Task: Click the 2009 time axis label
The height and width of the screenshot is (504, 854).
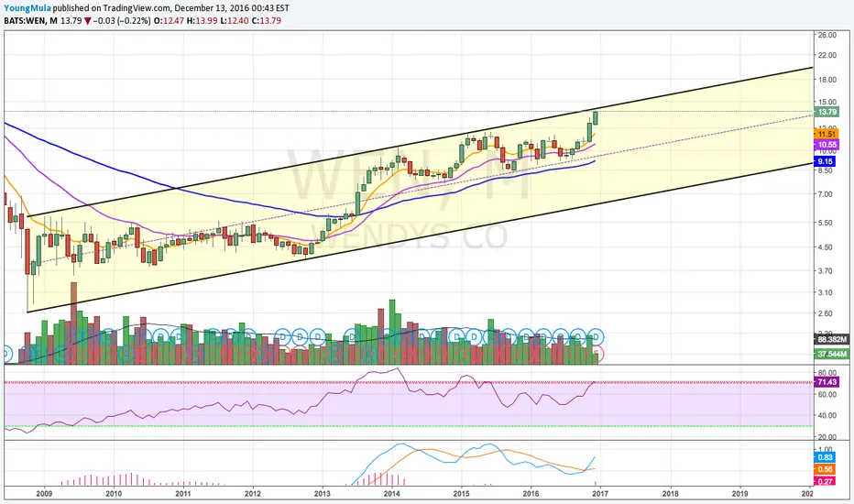Action: click(44, 494)
